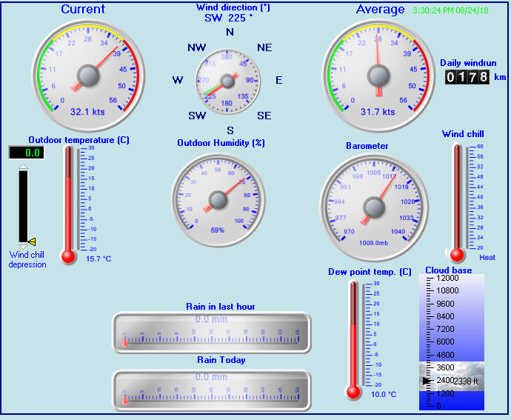Select the Wind chill thermometer
Screen dimensions: 511x420
click(458, 200)
